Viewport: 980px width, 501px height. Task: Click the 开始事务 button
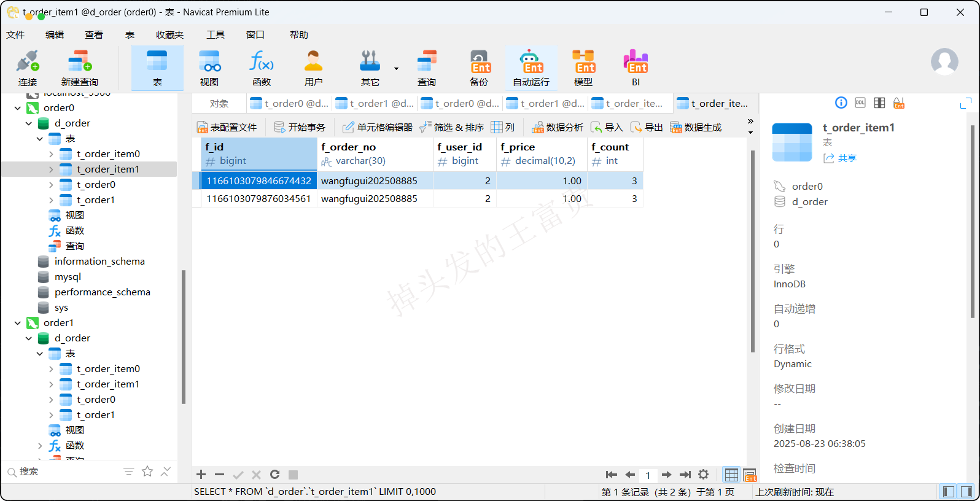[300, 127]
